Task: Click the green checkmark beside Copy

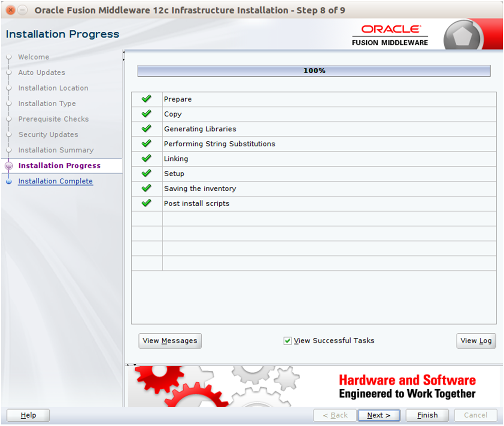Action: [146, 114]
